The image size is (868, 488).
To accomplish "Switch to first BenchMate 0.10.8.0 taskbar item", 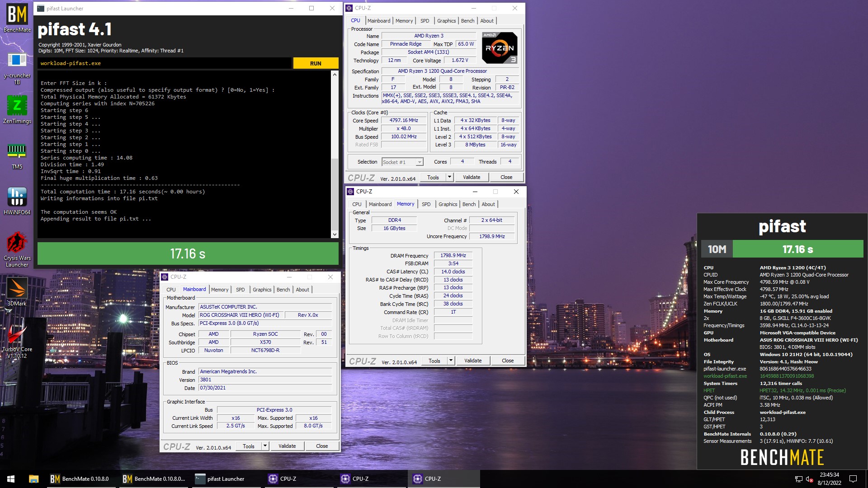I will pyautogui.click(x=80, y=479).
